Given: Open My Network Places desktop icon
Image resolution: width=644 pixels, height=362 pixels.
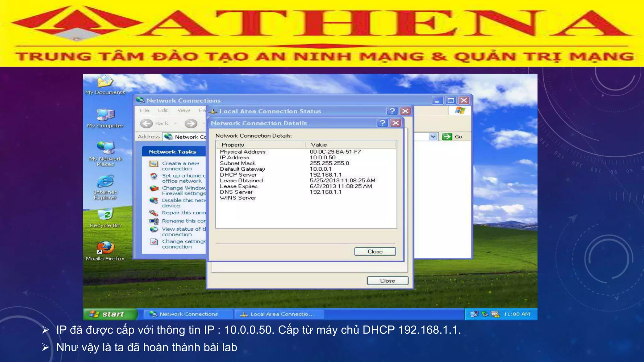Looking at the screenshot, I should coord(105,154).
